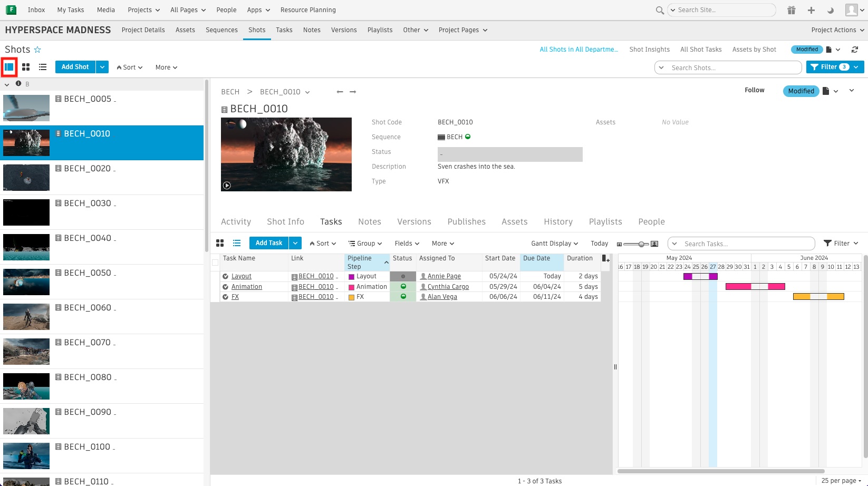Go to the project Assets page
Viewport: 868px width, 486px height.
pyautogui.click(x=185, y=30)
